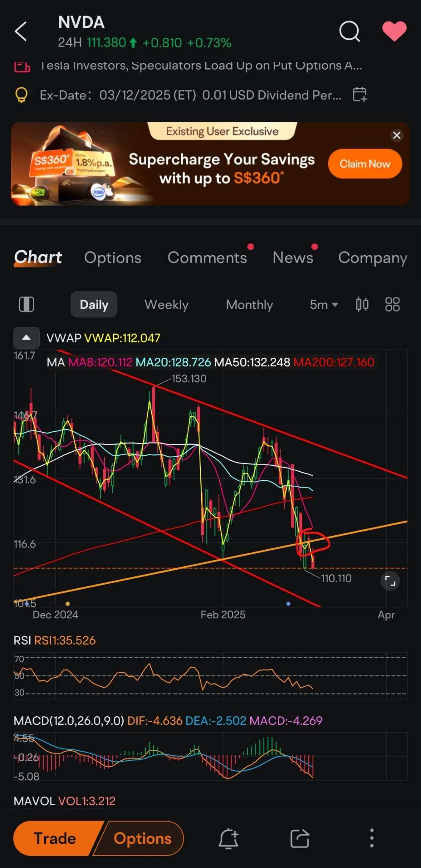Select the Monthly timeframe
421x868 pixels.
point(249,304)
